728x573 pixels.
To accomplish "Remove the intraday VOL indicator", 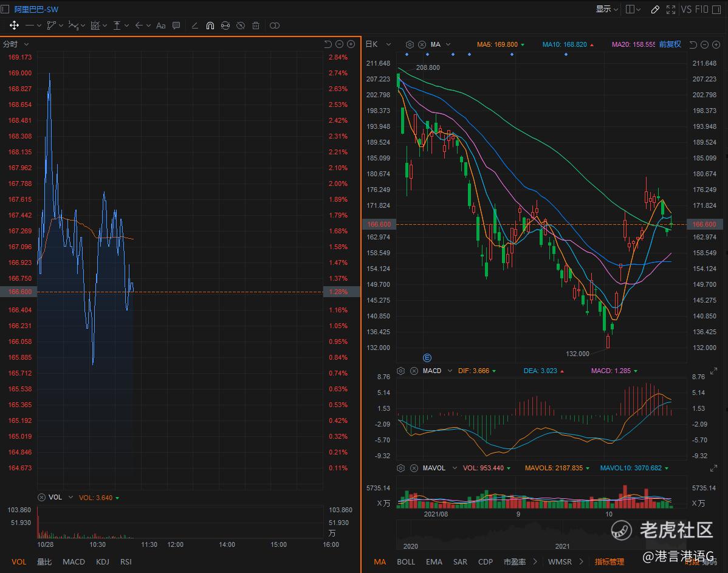I will (x=41, y=497).
